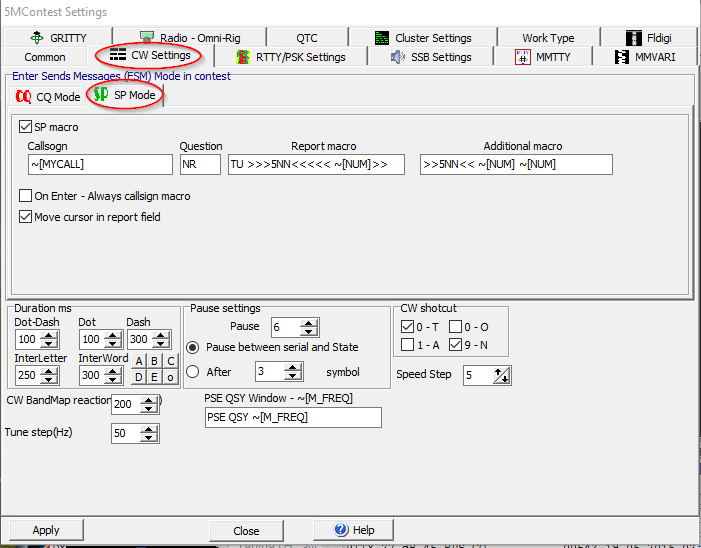701x548 pixels.
Task: Click the Tune step(Hz) spinner arrows
Action: click(149, 434)
